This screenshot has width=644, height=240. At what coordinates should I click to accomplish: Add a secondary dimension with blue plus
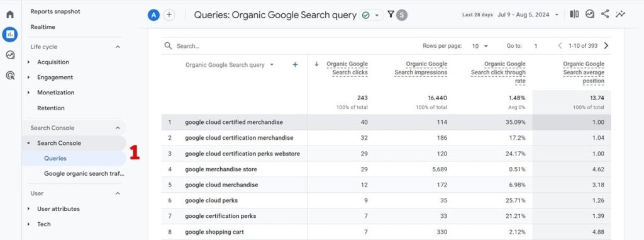pos(295,65)
